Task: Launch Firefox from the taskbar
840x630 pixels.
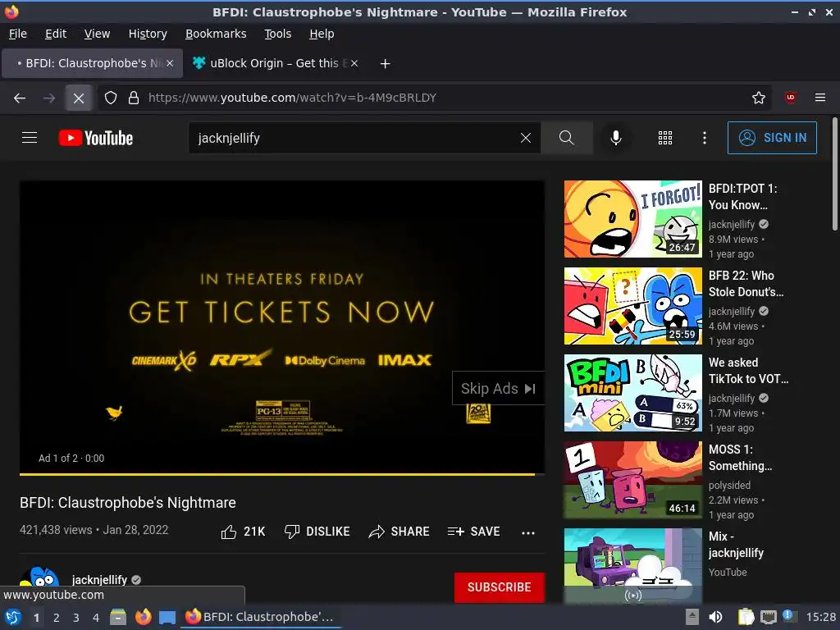Action: tap(143, 617)
